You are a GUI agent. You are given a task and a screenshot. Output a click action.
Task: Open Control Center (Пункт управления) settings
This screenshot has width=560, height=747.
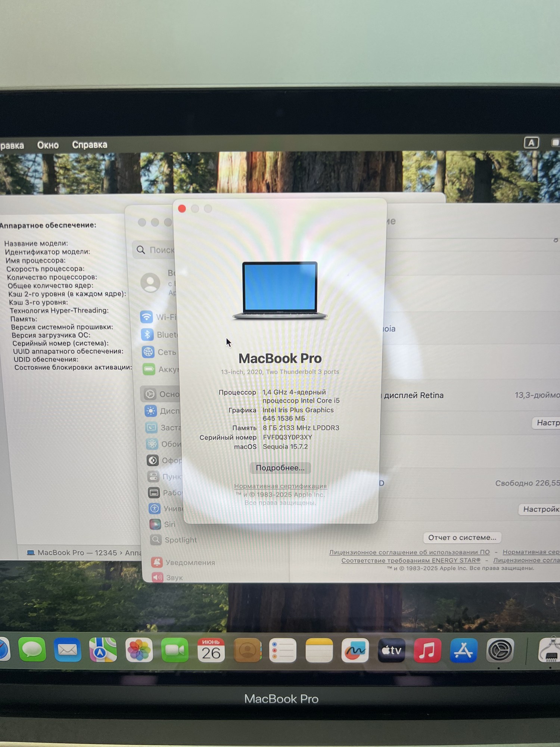pos(165,477)
